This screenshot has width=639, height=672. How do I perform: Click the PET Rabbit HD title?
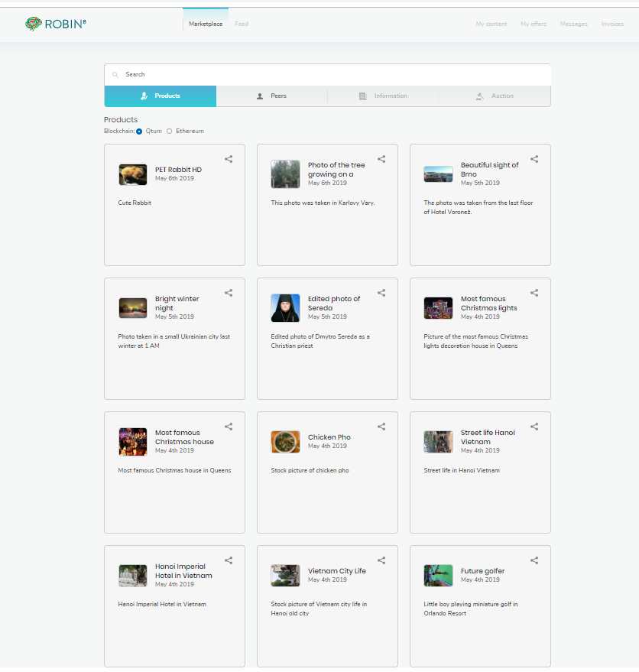click(178, 170)
